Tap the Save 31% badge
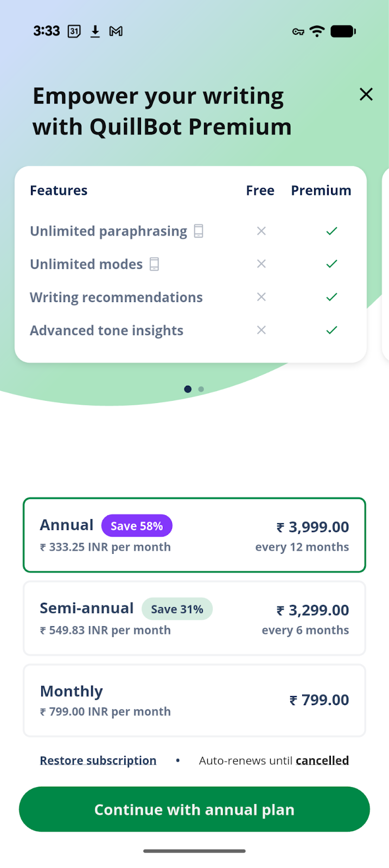Image resolution: width=389 pixels, height=868 pixels. coord(177,609)
